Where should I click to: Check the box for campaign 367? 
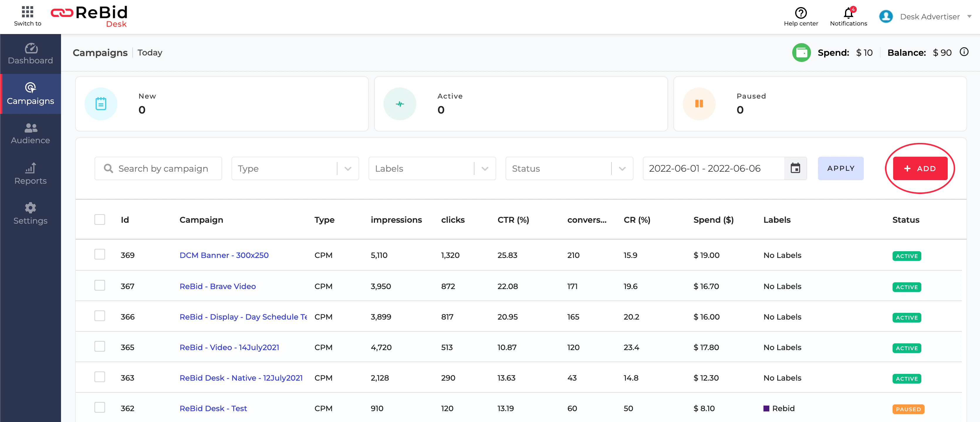click(100, 285)
